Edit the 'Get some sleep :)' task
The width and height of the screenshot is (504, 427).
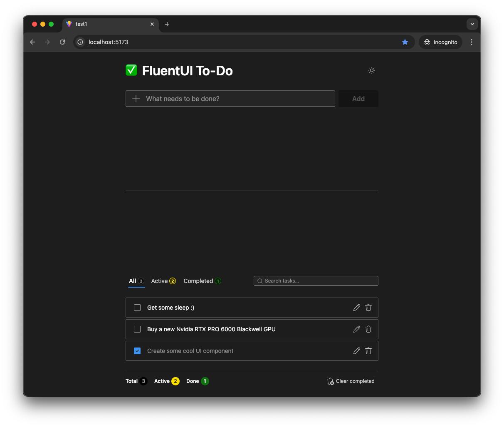357,308
